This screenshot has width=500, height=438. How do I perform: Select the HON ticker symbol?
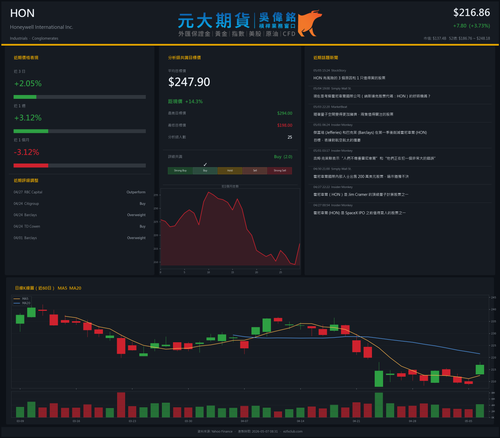coord(22,13)
